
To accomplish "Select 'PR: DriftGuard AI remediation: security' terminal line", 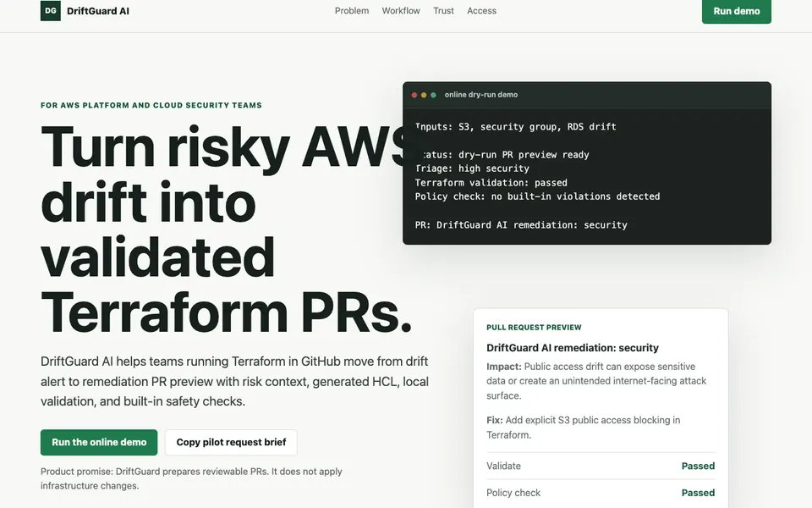I will (x=521, y=225).
